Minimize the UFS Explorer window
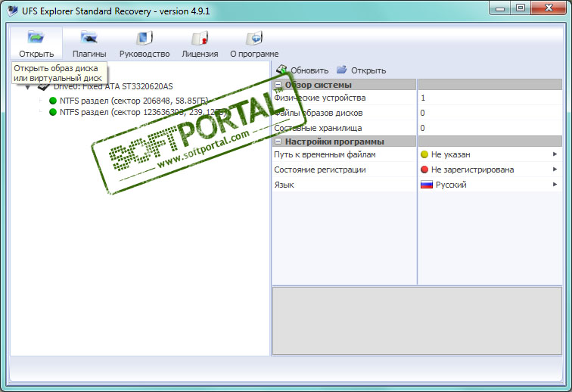 click(x=500, y=8)
